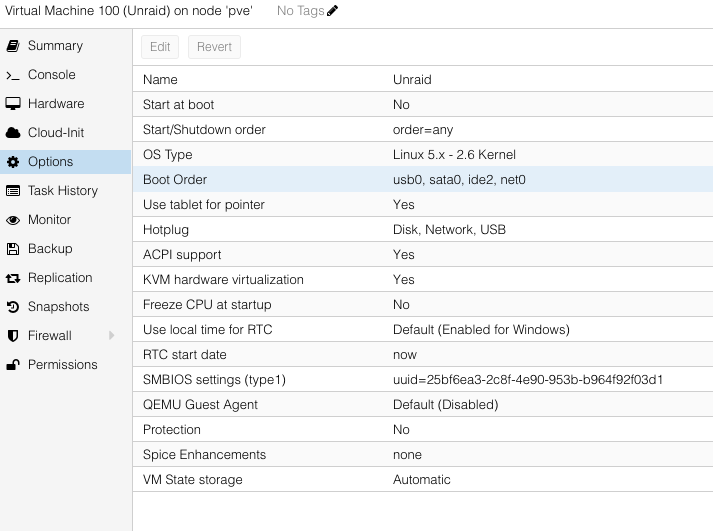
Task: Select the Use local time for RTC row
Action: (423, 330)
